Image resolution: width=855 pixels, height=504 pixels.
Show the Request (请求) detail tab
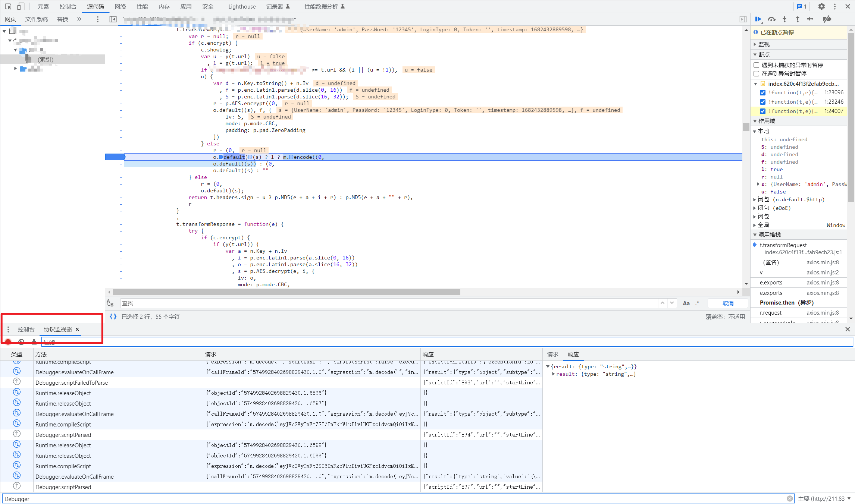pyautogui.click(x=552, y=354)
